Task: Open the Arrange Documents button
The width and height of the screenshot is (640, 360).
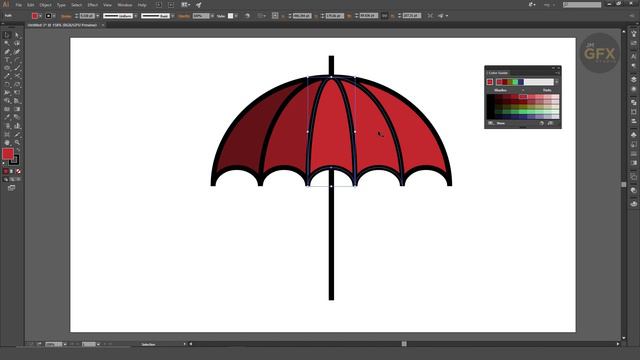Action: pos(186,5)
